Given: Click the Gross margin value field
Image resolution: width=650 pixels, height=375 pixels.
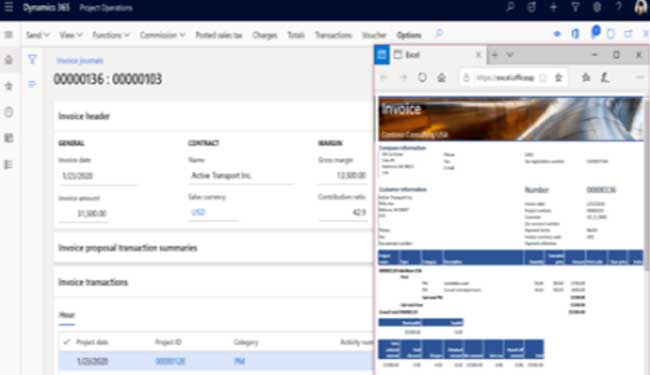Looking at the screenshot, I should pos(343,176).
